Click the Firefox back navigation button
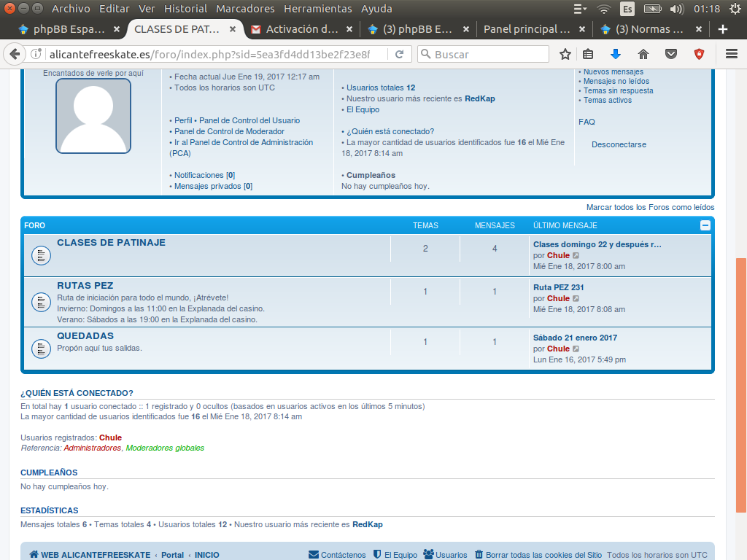This screenshot has height=560, width=747. (15, 55)
